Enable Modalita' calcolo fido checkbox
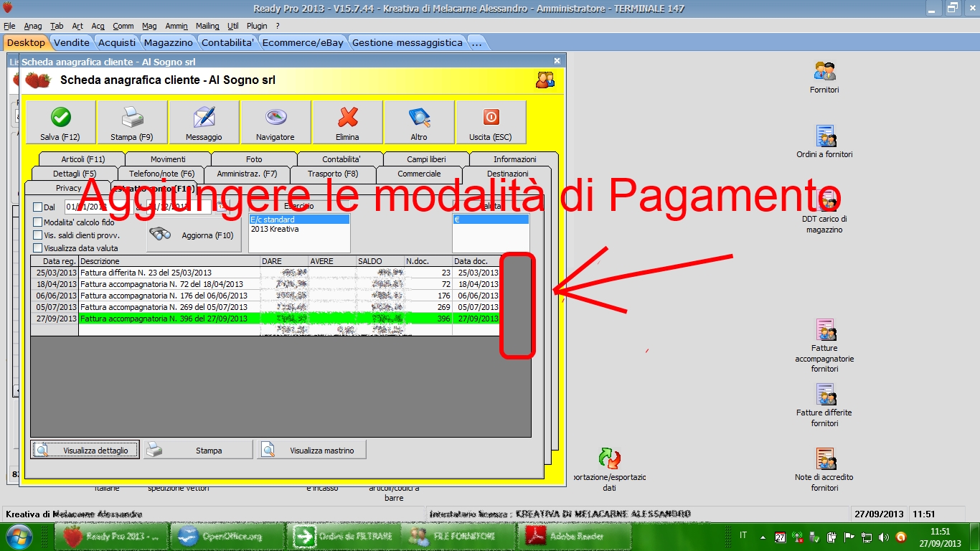Screen dimensions: 980x551 38,222
